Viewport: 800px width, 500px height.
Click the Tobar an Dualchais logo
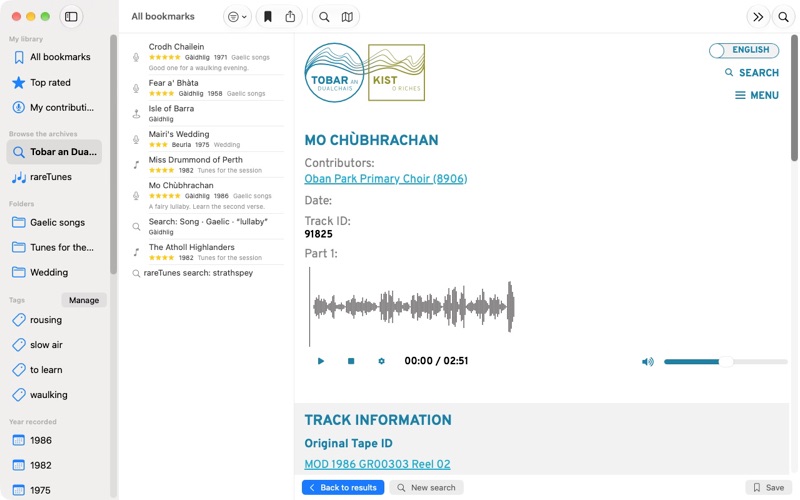point(335,72)
